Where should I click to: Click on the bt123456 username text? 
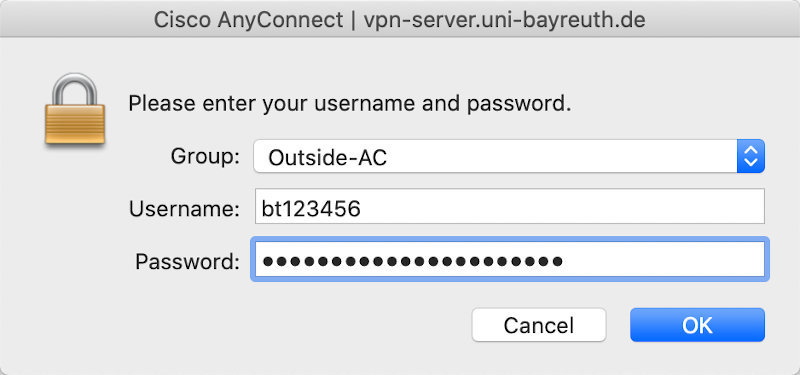pos(311,208)
